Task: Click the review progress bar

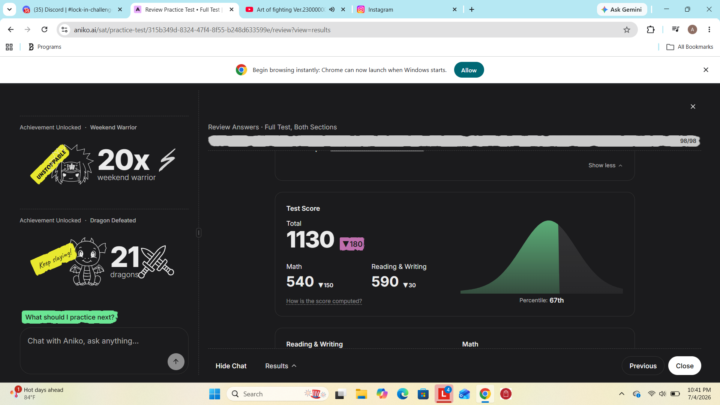Action: pyautogui.click(x=454, y=141)
